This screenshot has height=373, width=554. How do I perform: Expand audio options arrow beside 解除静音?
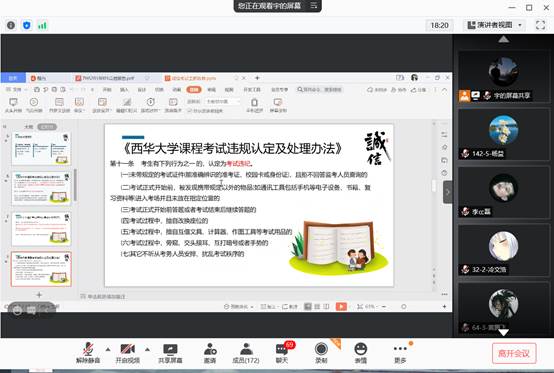[x=108, y=350]
